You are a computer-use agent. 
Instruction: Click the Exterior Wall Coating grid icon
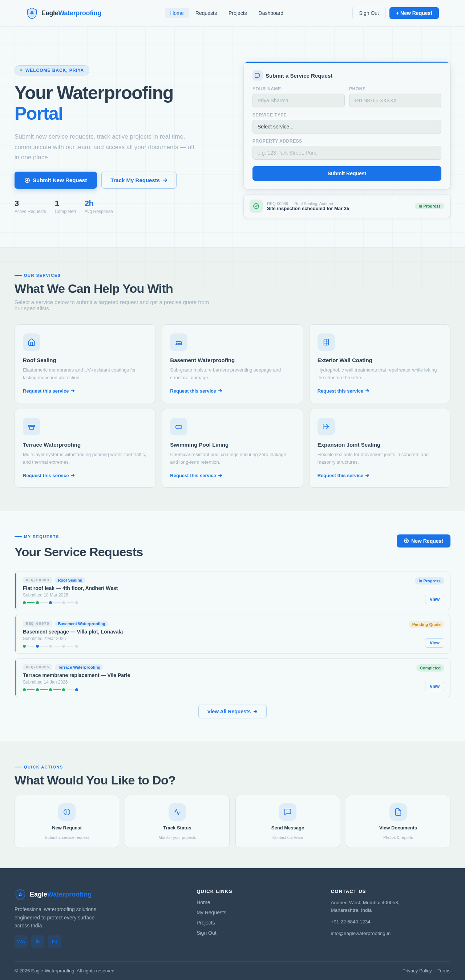pos(326,342)
